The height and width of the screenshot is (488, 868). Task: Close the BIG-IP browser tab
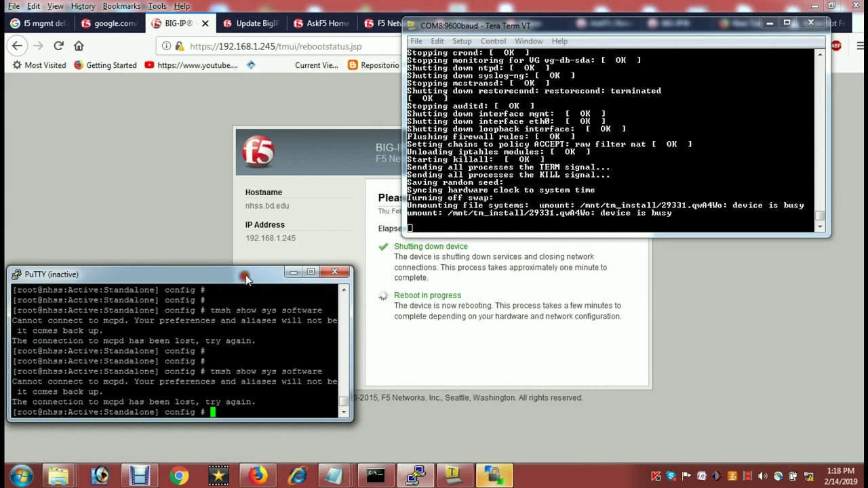pyautogui.click(x=205, y=23)
